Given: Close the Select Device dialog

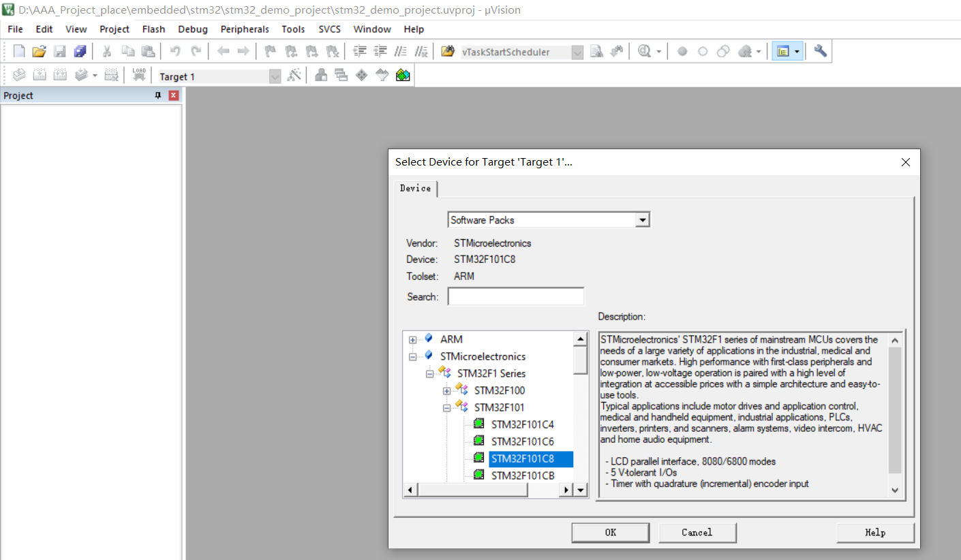Looking at the screenshot, I should (x=906, y=162).
